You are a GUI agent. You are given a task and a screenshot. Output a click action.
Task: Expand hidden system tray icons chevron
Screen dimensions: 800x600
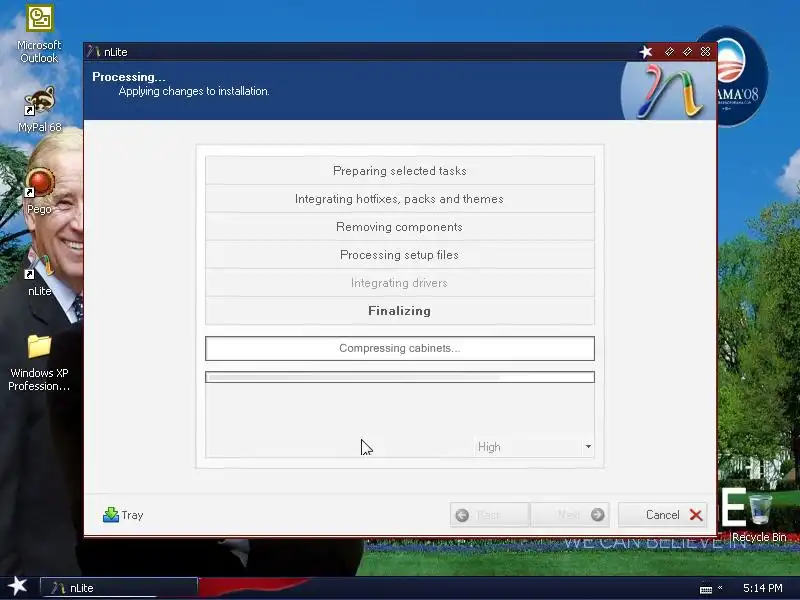pos(720,587)
